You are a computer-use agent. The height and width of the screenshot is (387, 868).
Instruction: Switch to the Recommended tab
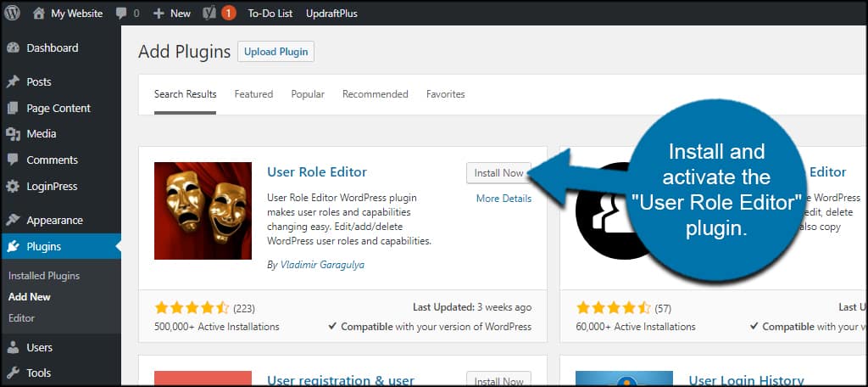click(376, 94)
